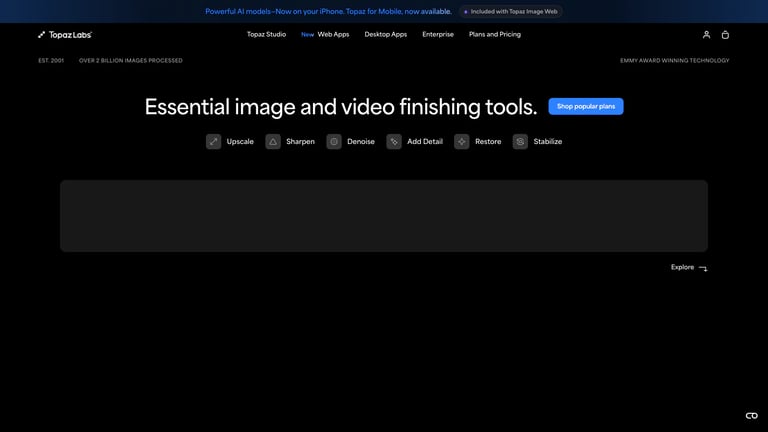
Task: Open the Enterprise menu
Action: (438, 34)
